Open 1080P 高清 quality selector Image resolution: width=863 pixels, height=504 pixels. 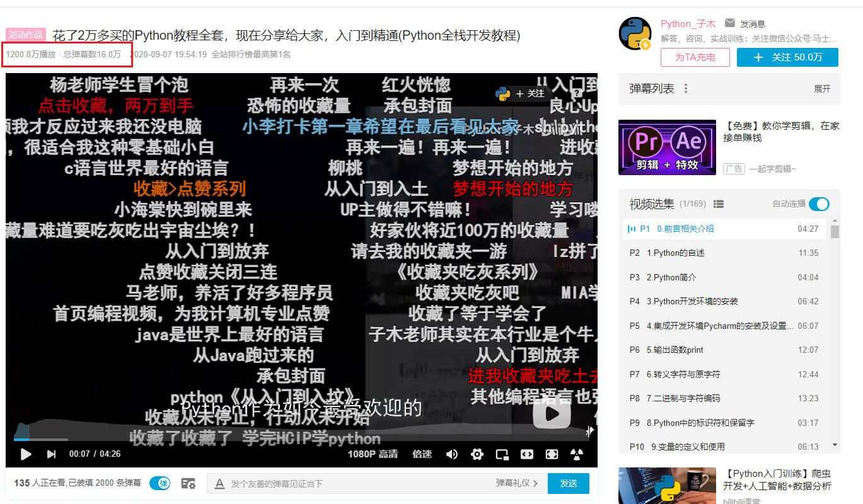373,454
